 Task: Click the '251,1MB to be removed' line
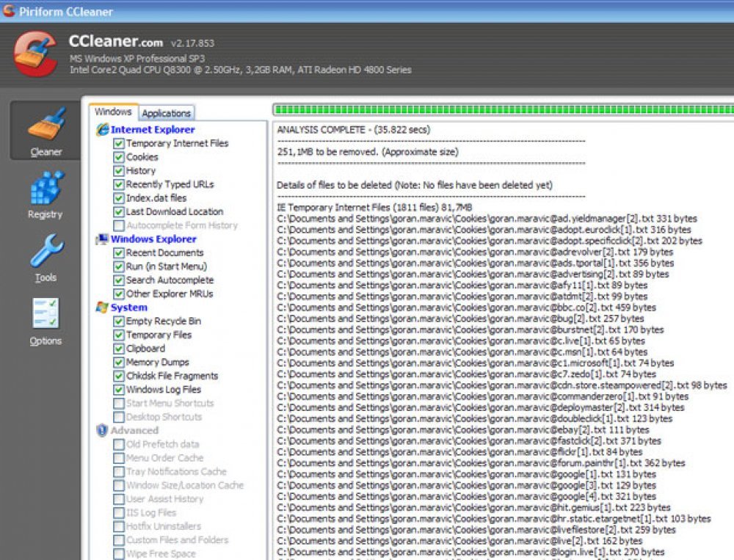pos(368,152)
